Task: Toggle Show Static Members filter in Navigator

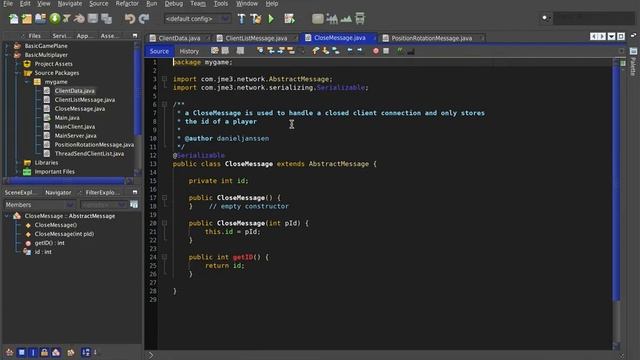Action: click(33, 352)
